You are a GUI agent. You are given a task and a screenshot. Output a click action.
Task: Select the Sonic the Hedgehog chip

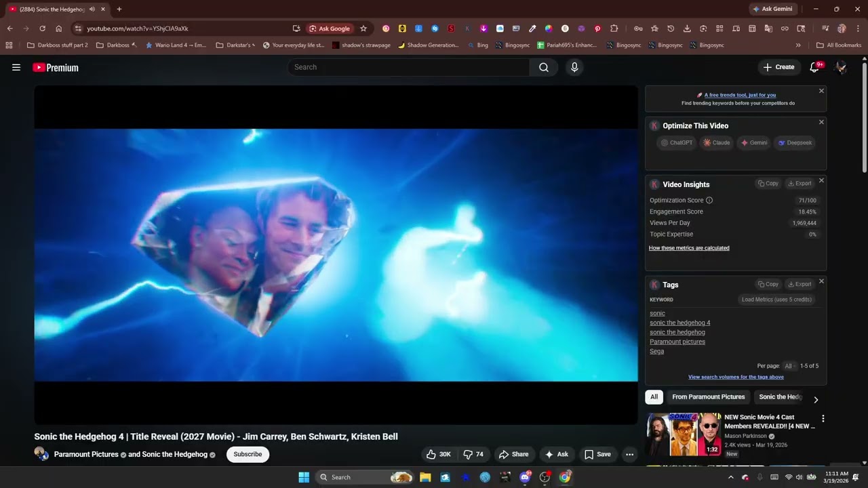pos(781,397)
